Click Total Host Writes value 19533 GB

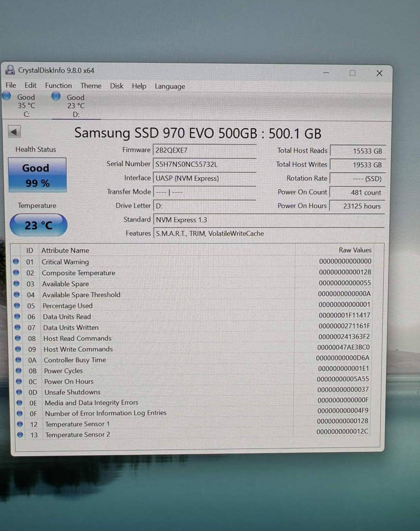pyautogui.click(x=358, y=165)
